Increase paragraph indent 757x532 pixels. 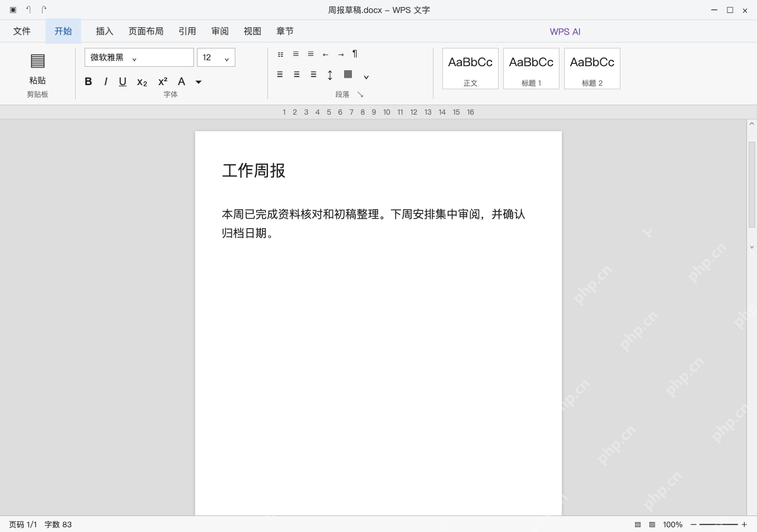coord(341,54)
